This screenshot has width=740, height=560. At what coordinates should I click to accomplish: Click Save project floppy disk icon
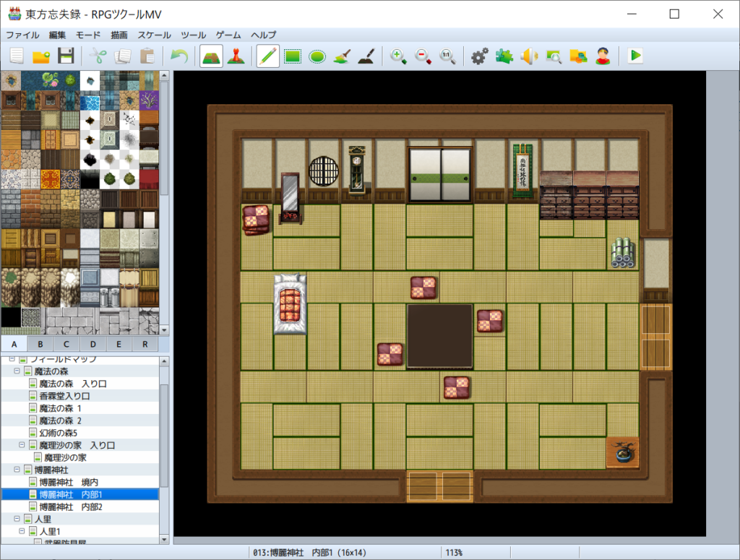pyautogui.click(x=66, y=56)
